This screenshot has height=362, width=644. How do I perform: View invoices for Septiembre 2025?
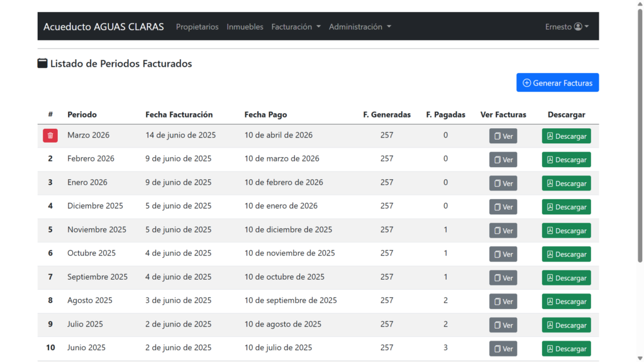pyautogui.click(x=503, y=278)
